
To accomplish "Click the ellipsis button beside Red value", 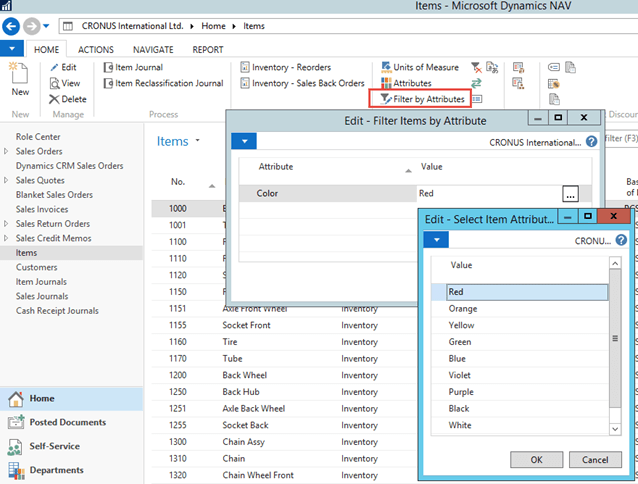I will [x=570, y=194].
